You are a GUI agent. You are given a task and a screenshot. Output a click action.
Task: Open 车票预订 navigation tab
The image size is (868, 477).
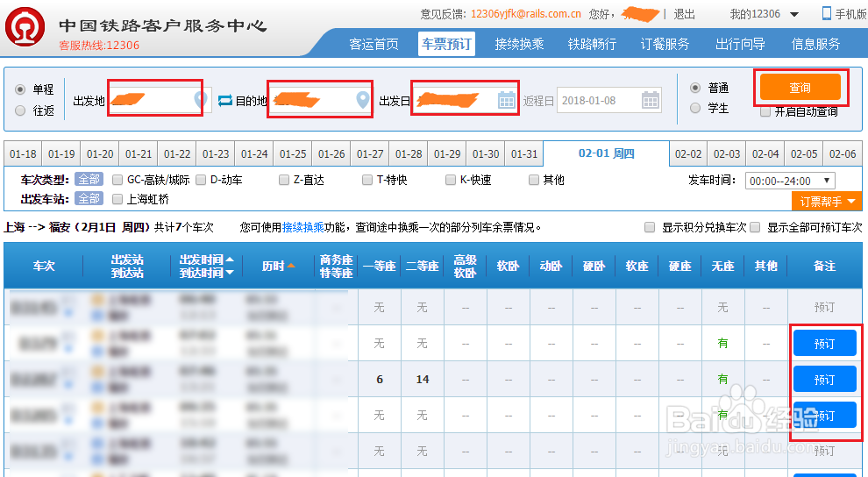point(447,44)
